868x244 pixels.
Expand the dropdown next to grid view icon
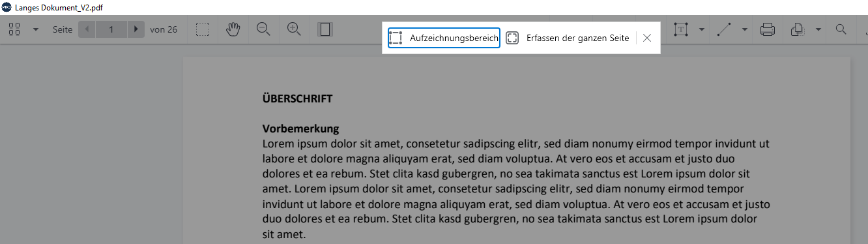[x=36, y=29]
